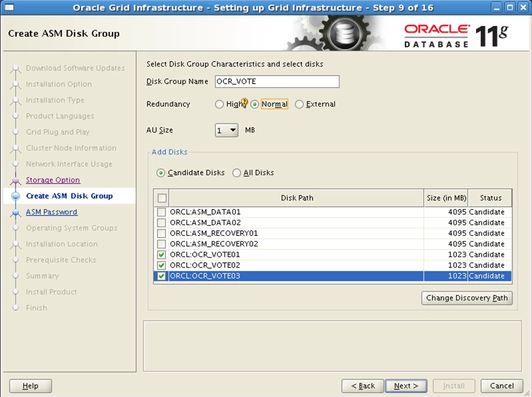532x397 pixels.
Task: Toggle the select-all disks header checkbox
Action: pos(162,198)
